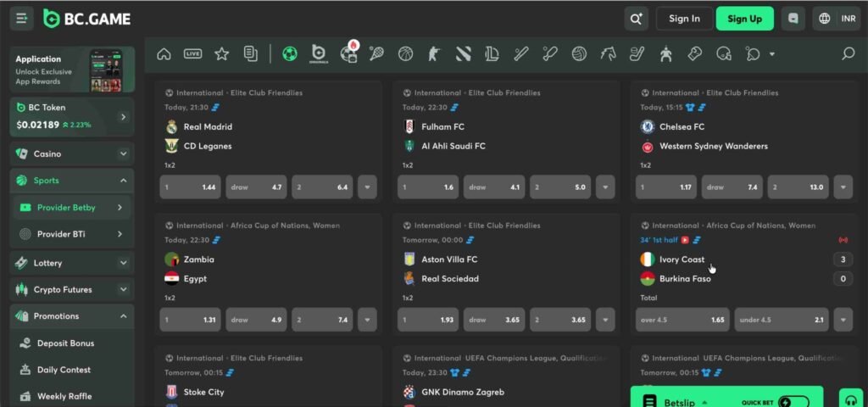Screen dimensions: 868x407
Task: Select the Dota 2 icon
Action: (x=463, y=53)
